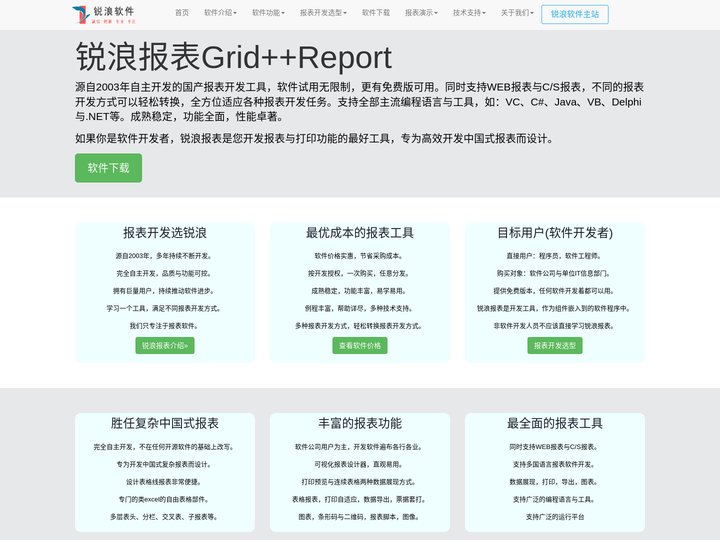Click the 锐浪报表介绍» button
Image resolution: width=720 pixels, height=540 pixels.
[x=165, y=346]
